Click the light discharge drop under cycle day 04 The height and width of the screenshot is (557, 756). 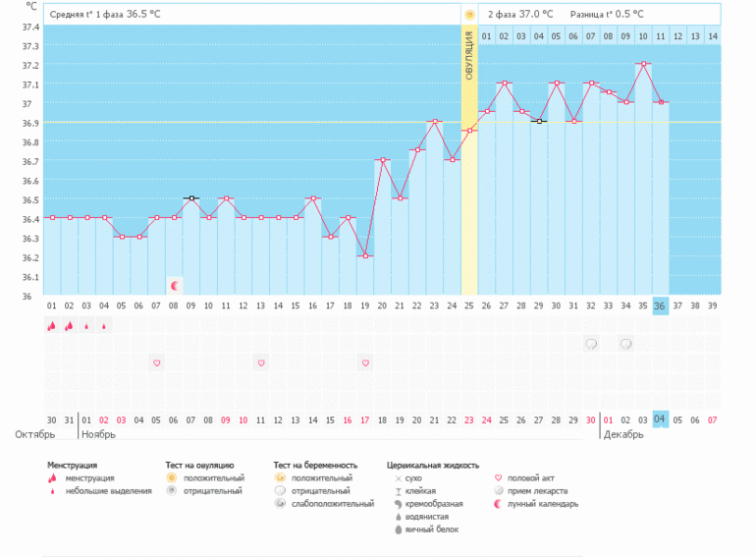click(x=103, y=326)
